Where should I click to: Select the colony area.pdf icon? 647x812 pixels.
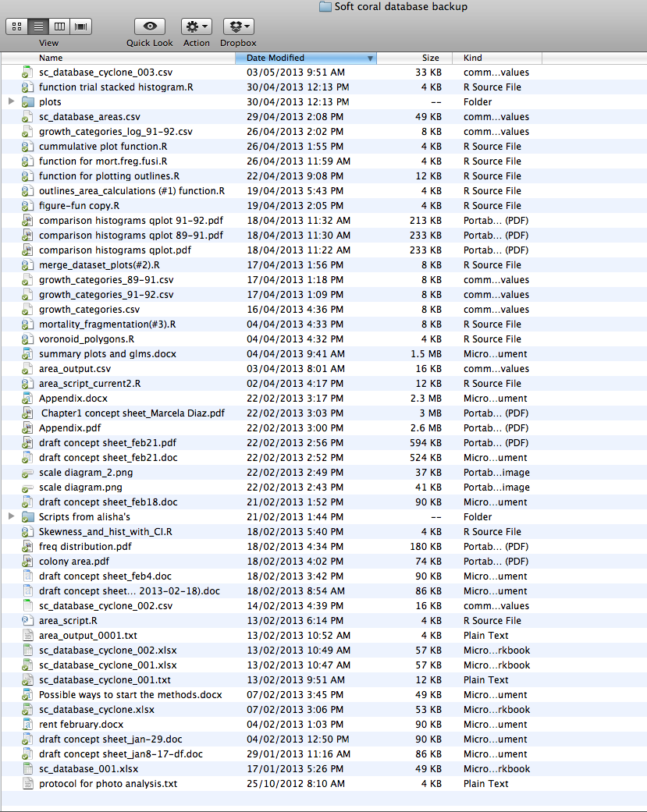point(27,562)
